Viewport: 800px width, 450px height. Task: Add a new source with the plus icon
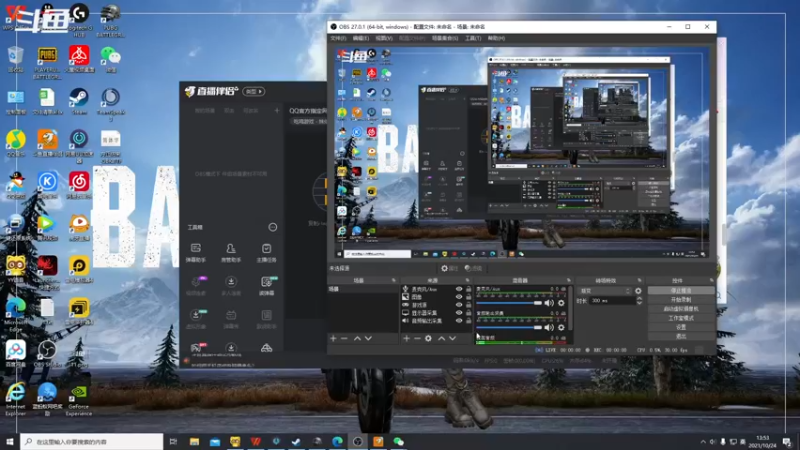(x=406, y=338)
